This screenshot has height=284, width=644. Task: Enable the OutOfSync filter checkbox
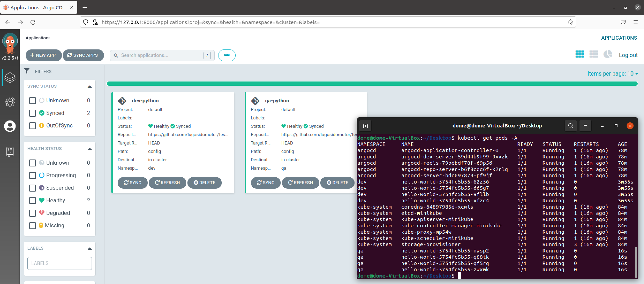click(x=32, y=126)
